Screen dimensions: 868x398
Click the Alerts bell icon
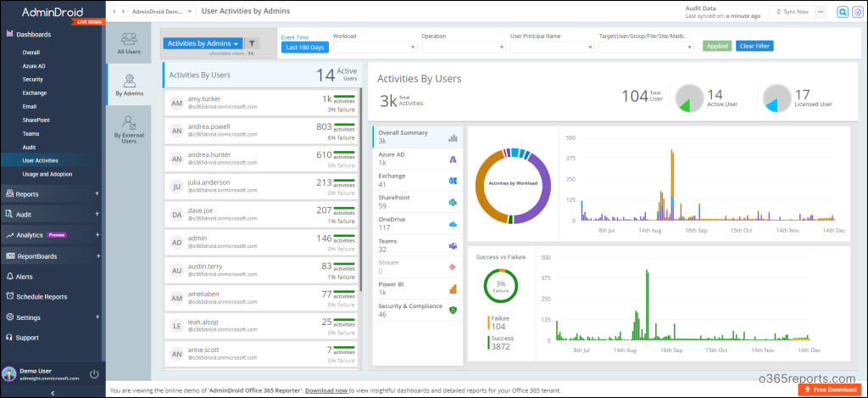point(9,277)
